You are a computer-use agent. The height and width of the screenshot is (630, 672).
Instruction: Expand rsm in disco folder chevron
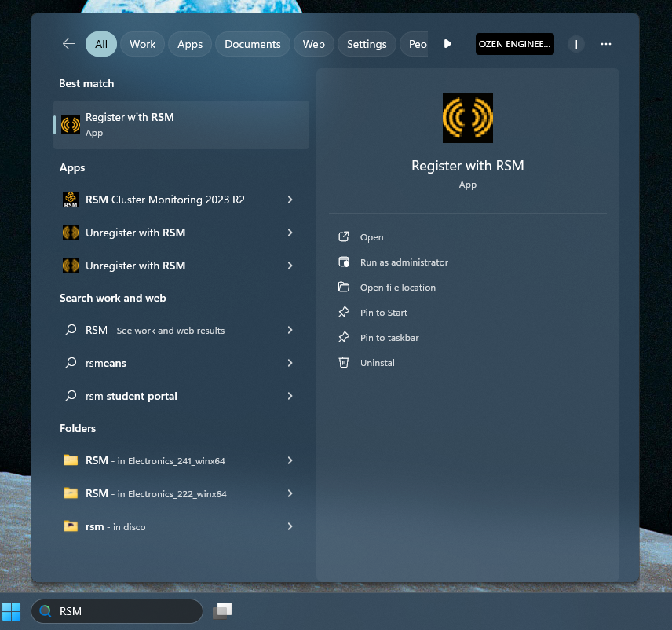(290, 526)
